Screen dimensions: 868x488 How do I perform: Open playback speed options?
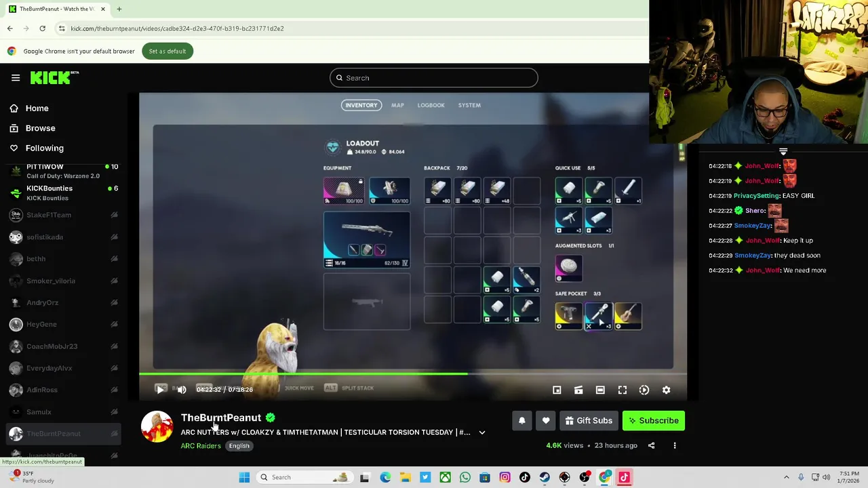point(644,390)
